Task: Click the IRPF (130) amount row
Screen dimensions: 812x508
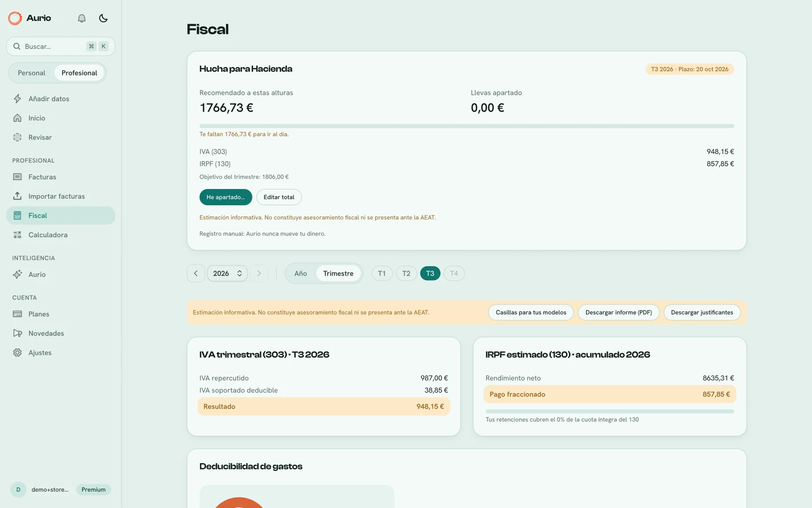Action: pyautogui.click(x=467, y=164)
